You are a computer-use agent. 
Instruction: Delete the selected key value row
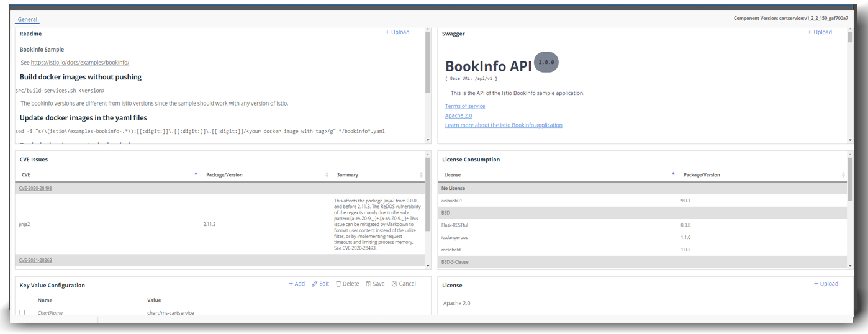click(x=347, y=284)
